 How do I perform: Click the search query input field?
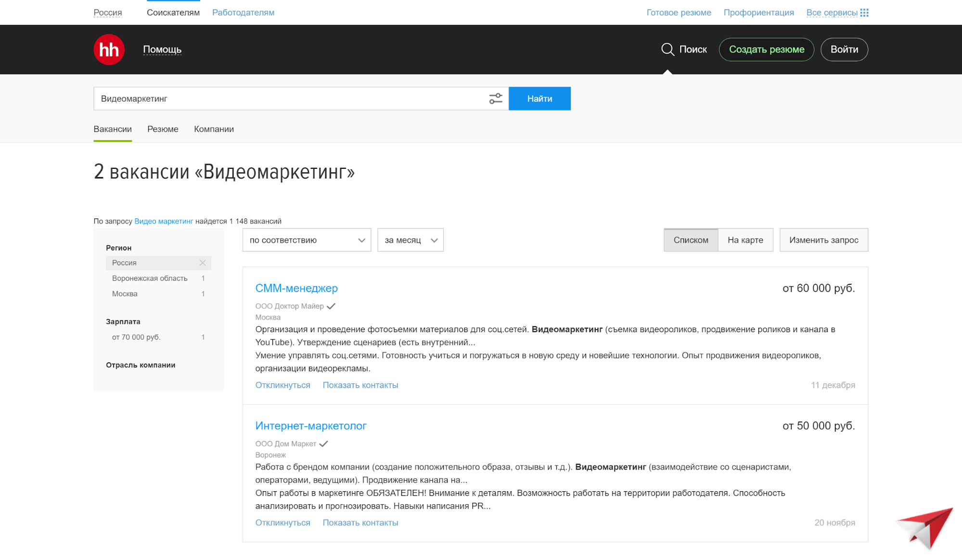tap(289, 98)
